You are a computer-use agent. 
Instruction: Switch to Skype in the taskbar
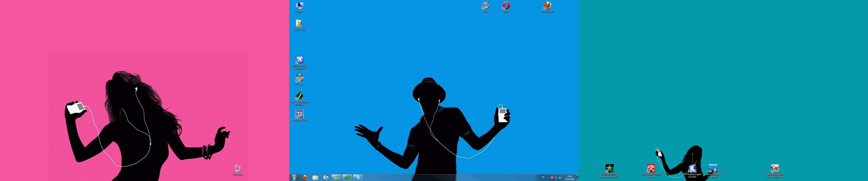click(358, 178)
